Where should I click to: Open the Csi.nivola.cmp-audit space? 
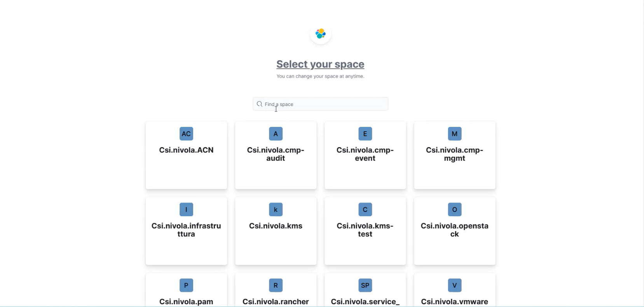276,155
